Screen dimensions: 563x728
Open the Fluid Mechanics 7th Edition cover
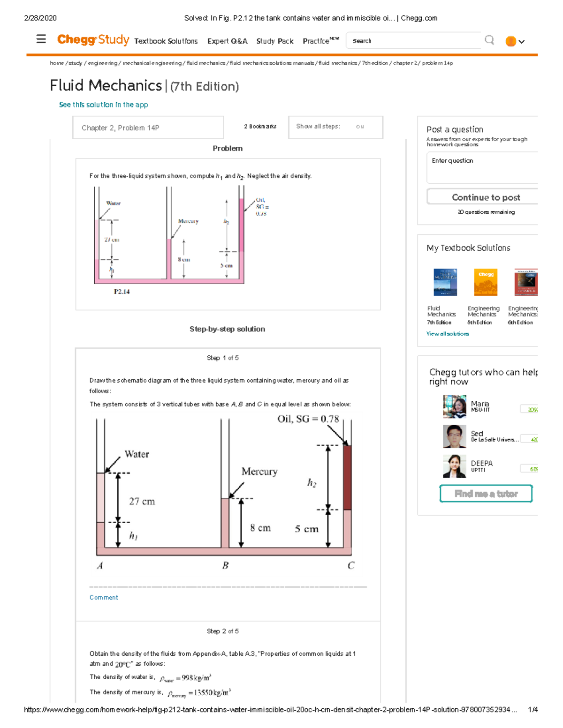pos(444,282)
